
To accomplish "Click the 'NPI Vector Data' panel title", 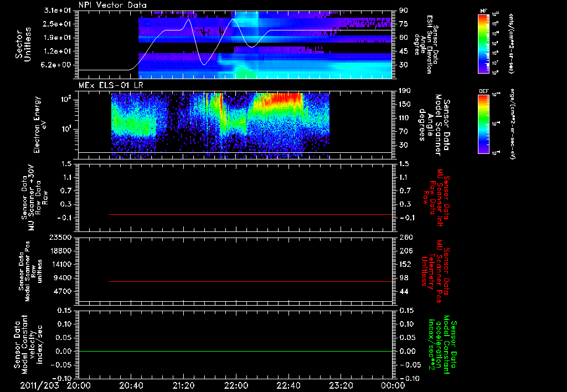I will (x=113, y=5).
